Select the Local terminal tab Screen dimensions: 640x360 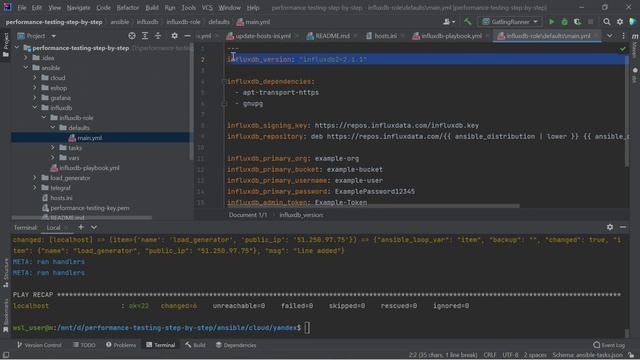(53, 227)
